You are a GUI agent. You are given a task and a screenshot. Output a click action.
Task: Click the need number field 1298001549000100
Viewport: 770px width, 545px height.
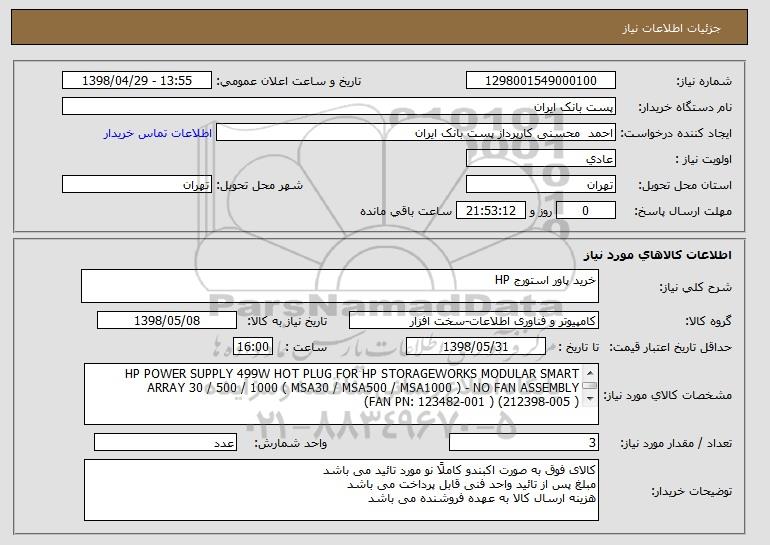(x=541, y=81)
